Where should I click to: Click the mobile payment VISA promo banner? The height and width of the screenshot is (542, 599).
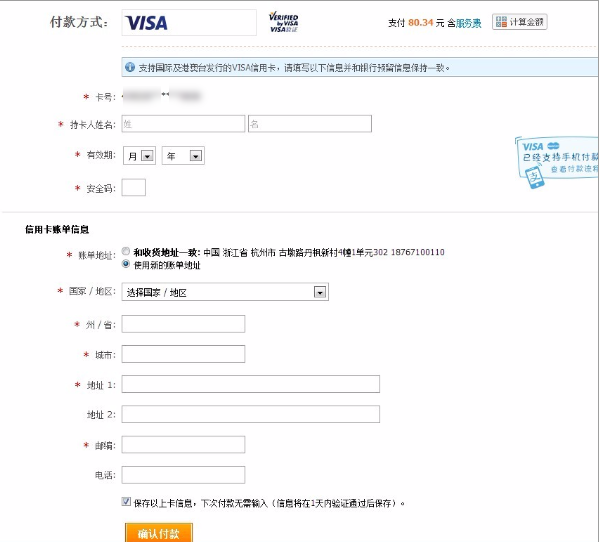(557, 162)
